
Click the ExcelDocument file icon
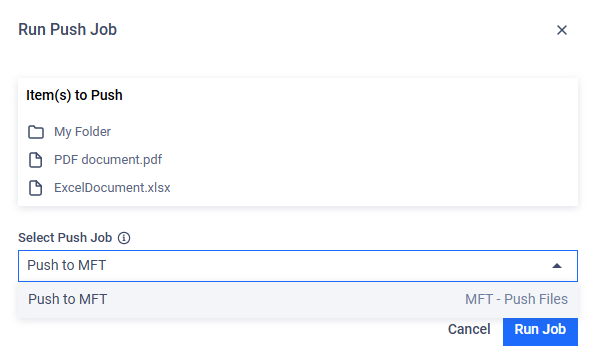(36, 188)
